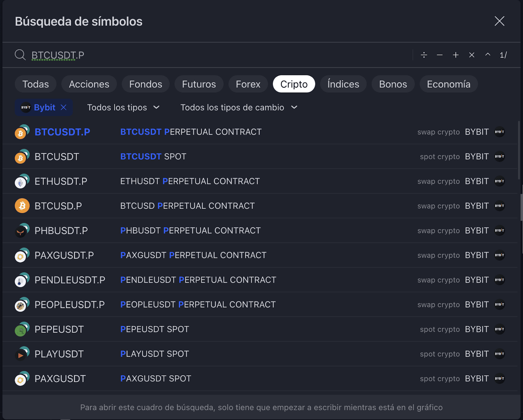Switch to the Futuros tab
Viewport: 523px width, 420px height.
point(199,84)
